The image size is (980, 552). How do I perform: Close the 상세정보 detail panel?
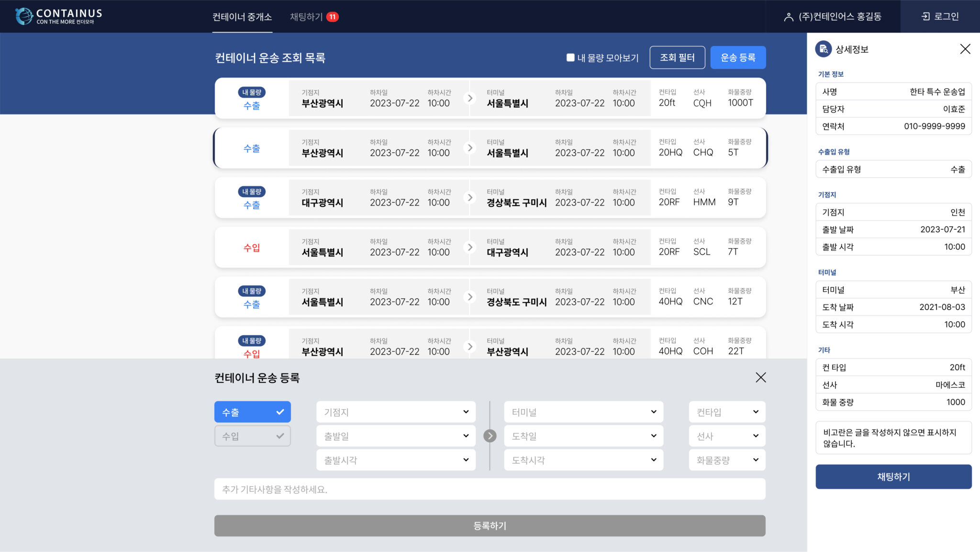965,49
